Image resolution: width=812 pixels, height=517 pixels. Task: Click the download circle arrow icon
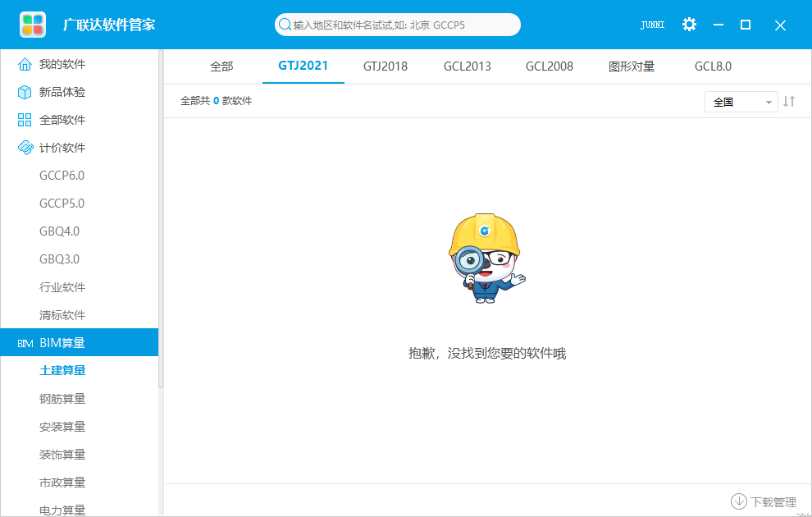(x=738, y=501)
